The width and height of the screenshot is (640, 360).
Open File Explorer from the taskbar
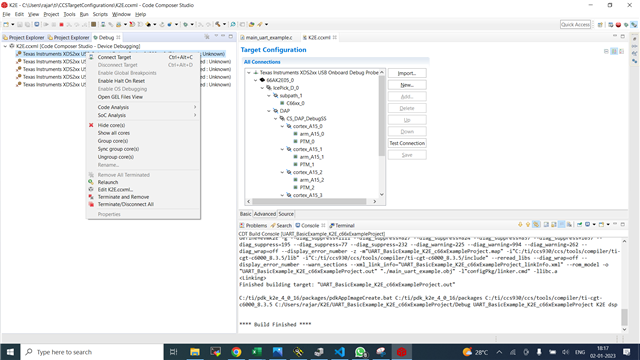point(195,352)
